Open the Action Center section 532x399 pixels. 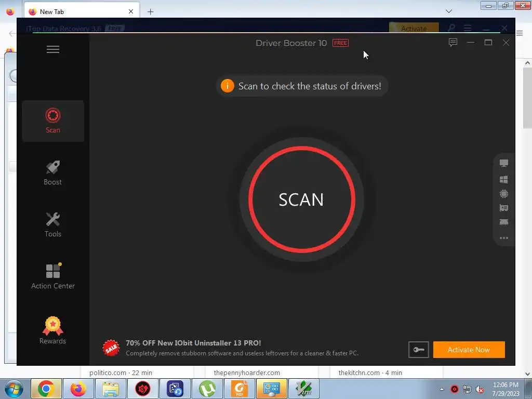[53, 276]
